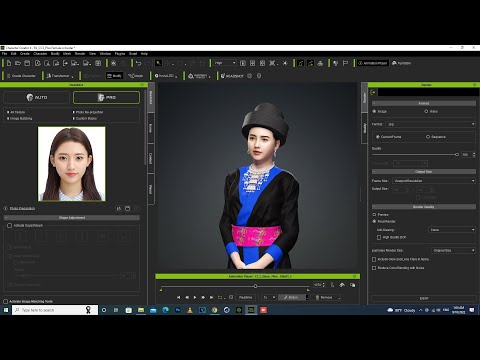Toggle Activate Sculpt Morph checkbox

(x=10, y=226)
